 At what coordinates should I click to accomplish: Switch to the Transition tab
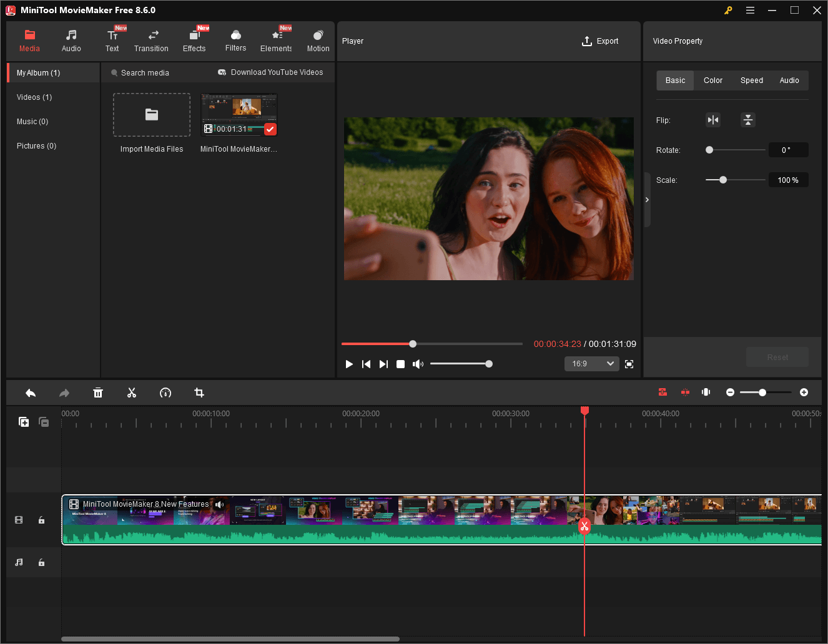pyautogui.click(x=151, y=41)
